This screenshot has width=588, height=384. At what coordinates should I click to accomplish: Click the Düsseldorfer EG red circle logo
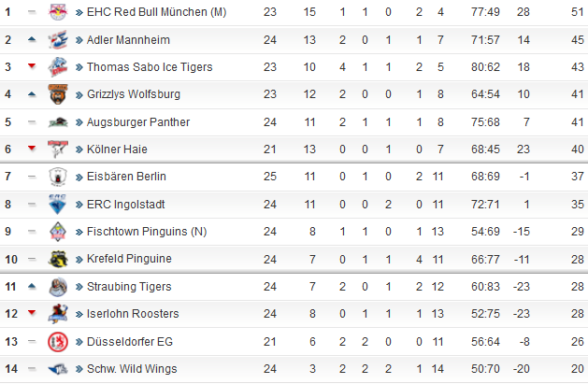(58, 342)
